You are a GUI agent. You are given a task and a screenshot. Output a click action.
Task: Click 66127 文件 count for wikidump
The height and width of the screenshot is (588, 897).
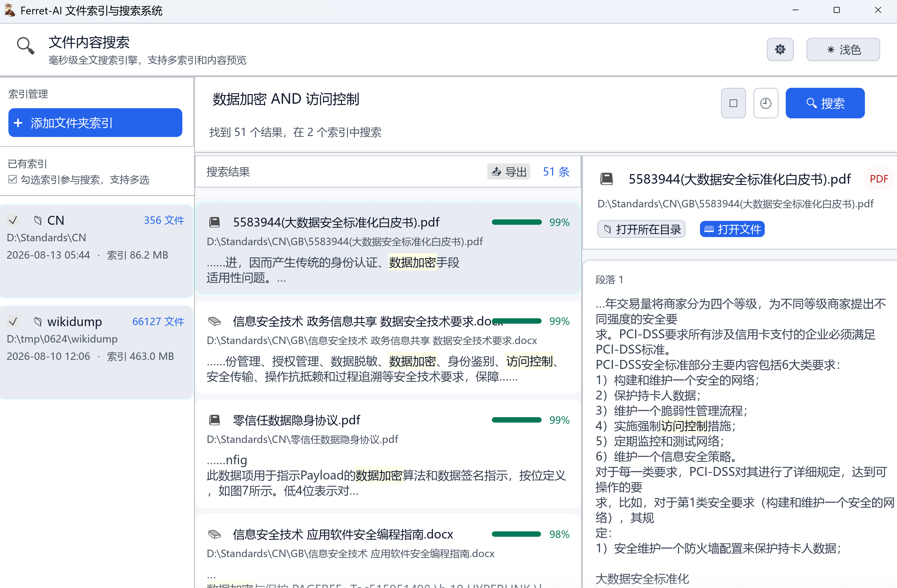coord(158,322)
